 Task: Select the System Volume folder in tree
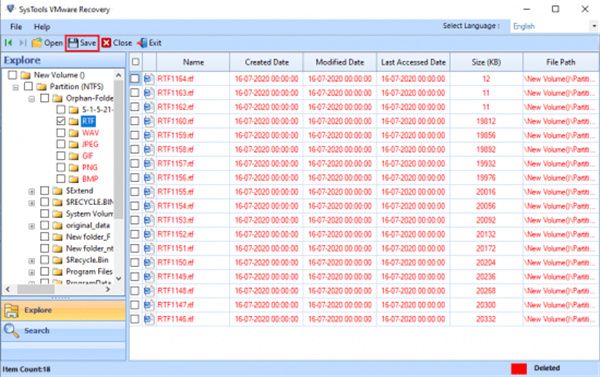point(90,214)
